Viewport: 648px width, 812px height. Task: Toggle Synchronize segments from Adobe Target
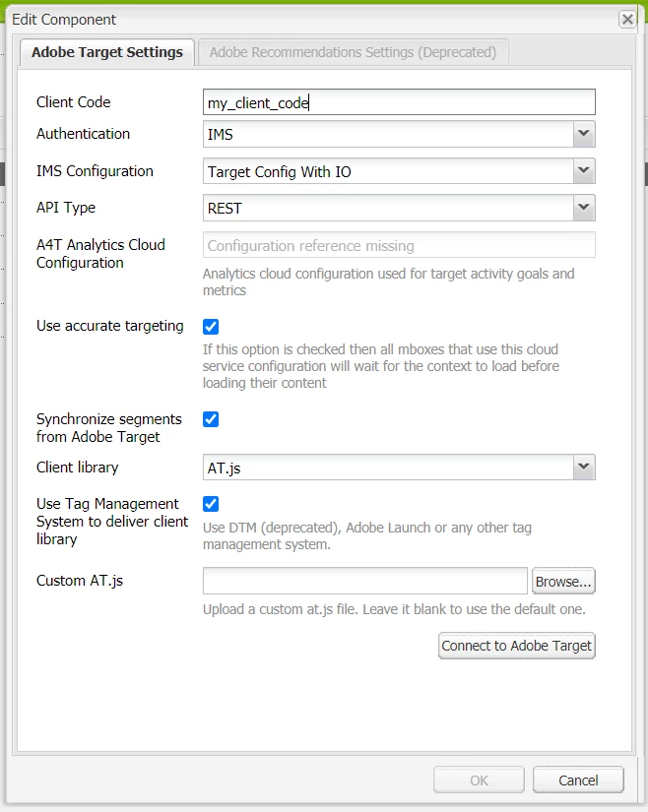pos(211,419)
